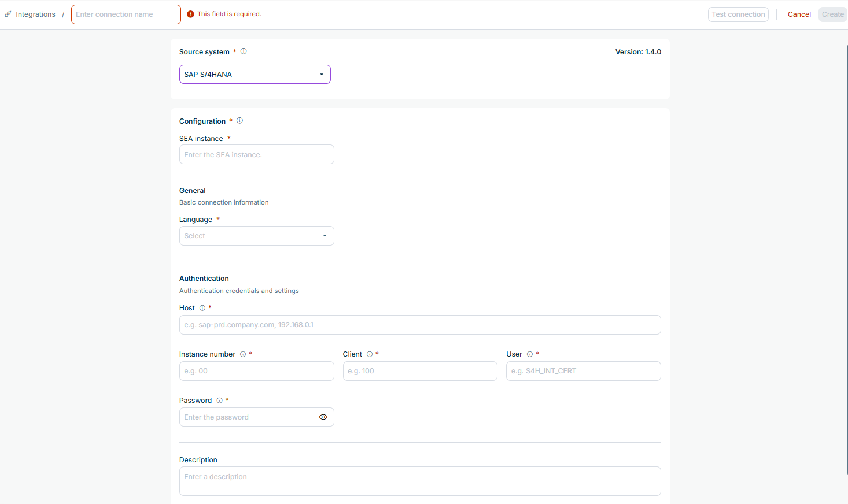Screen dimensions: 848x504
Task: Open the SAP S/4HANA source system dropdown
Action: (255, 75)
